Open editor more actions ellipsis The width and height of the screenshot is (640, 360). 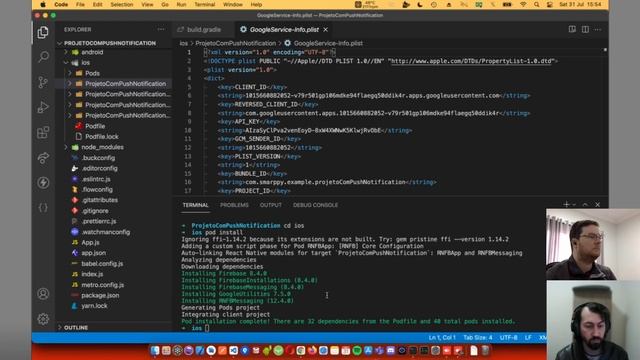click(598, 29)
